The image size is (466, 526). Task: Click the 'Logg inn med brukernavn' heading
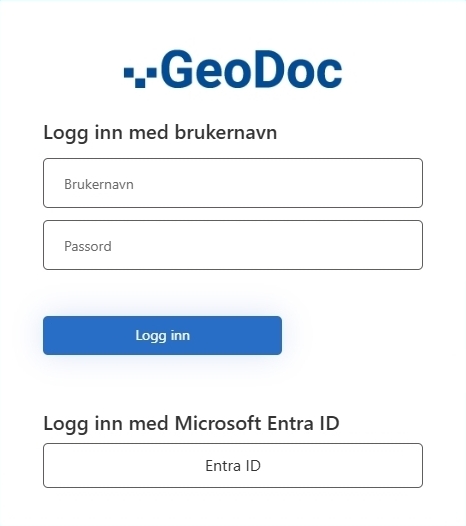160,133
